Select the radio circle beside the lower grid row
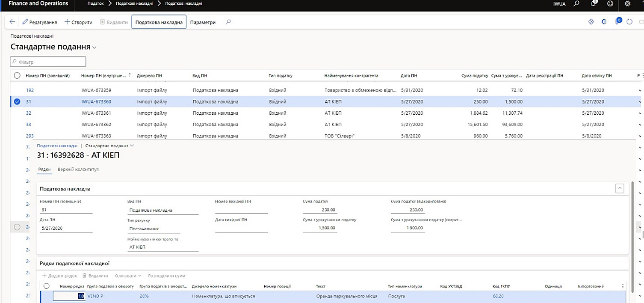This screenshot has width=644, height=303. click(x=17, y=227)
